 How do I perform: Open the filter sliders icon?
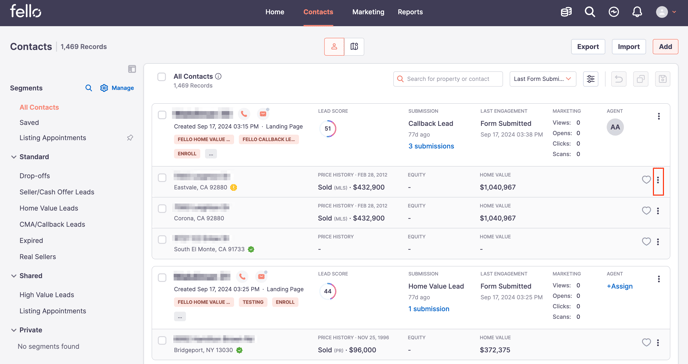click(591, 79)
